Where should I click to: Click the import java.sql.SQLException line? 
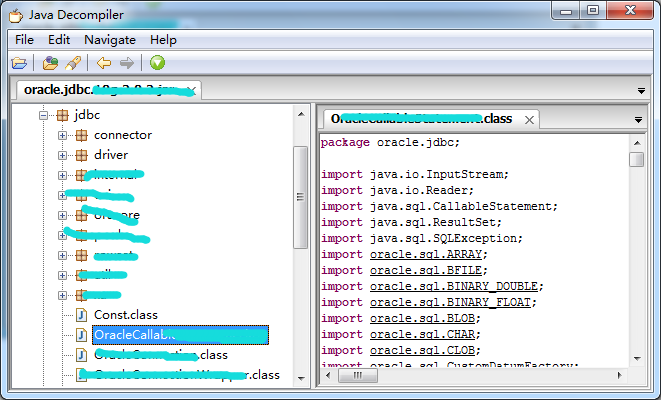pyautogui.click(x=422, y=238)
